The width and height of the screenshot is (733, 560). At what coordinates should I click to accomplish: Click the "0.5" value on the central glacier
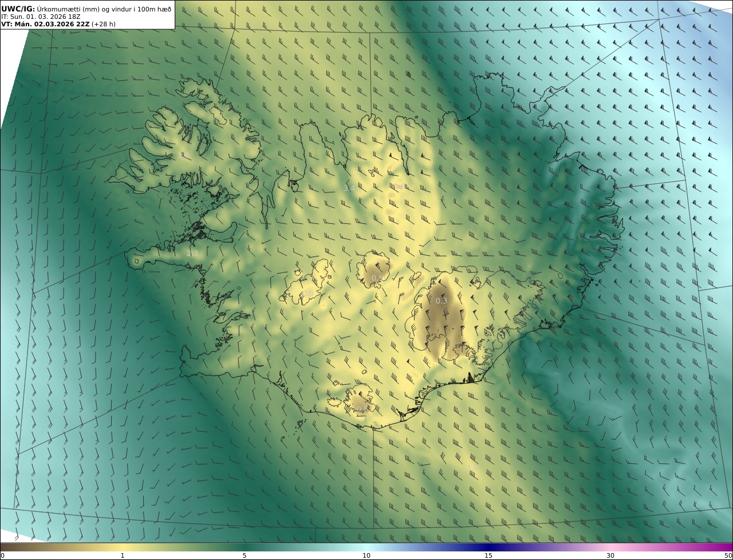point(377,278)
